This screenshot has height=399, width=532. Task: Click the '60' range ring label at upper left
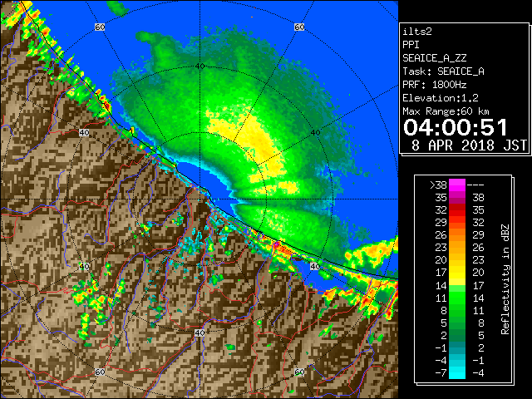100,27
